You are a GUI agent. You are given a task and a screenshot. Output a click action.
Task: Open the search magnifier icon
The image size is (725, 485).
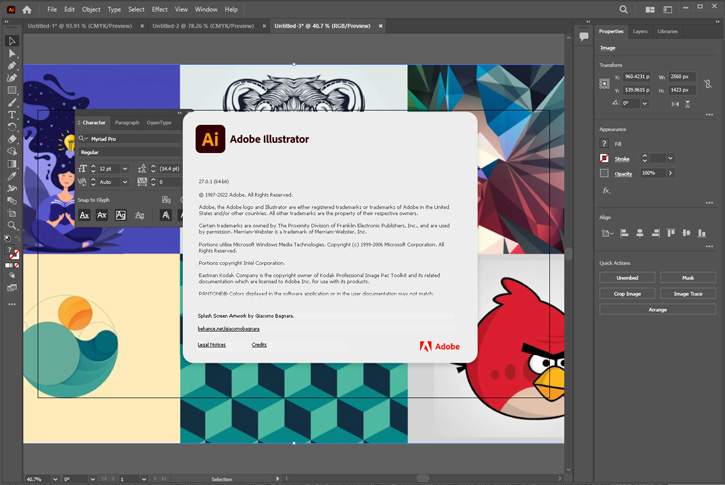tap(623, 9)
